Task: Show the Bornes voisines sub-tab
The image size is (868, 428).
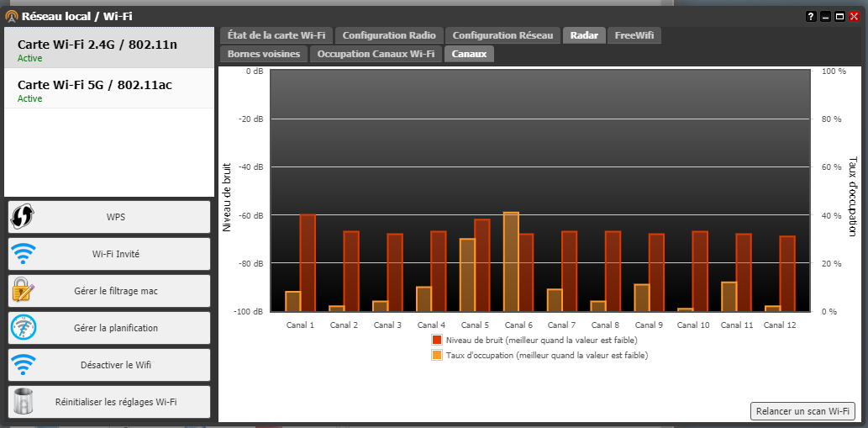Action: pyautogui.click(x=264, y=54)
